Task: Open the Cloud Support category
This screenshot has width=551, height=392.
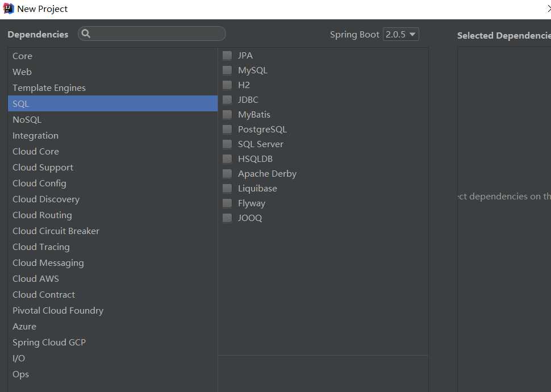Action: (x=113, y=168)
